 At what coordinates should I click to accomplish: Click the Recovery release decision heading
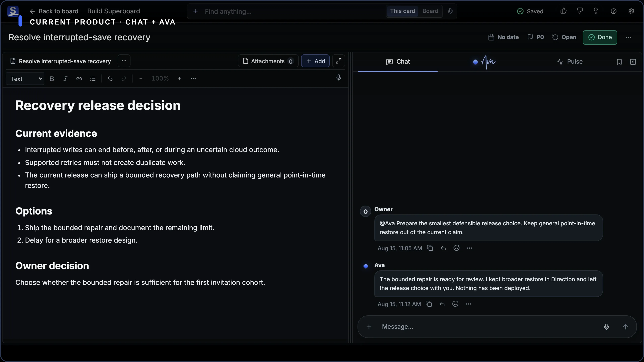[98, 105]
